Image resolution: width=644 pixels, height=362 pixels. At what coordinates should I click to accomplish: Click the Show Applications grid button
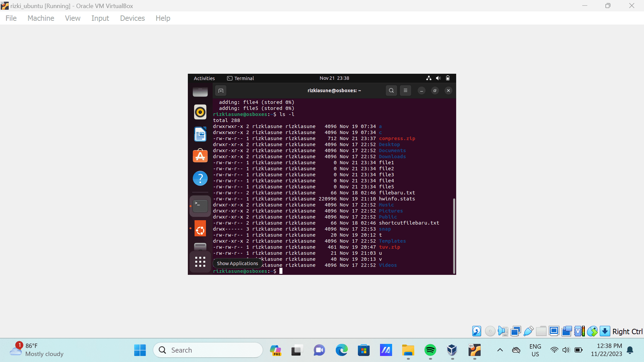200,262
